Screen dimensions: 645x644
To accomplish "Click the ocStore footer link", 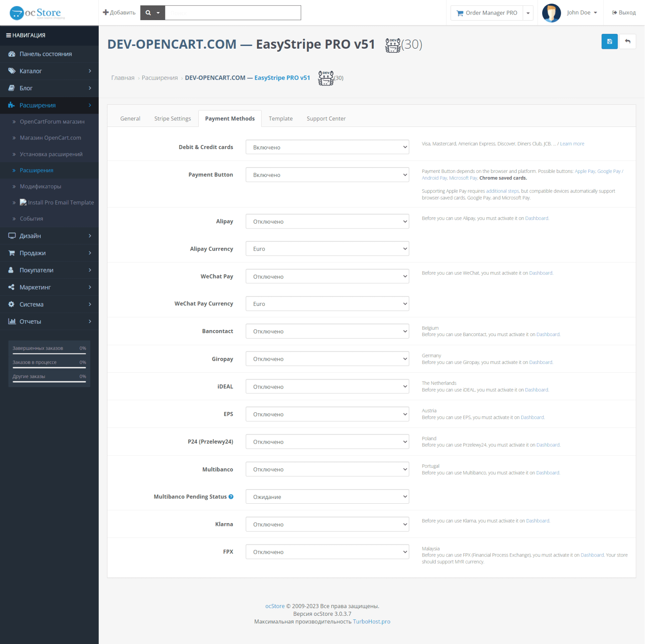I will [x=275, y=606].
